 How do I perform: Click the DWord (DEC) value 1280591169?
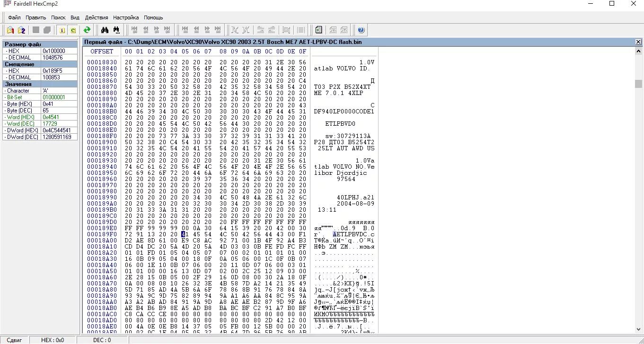click(x=59, y=137)
